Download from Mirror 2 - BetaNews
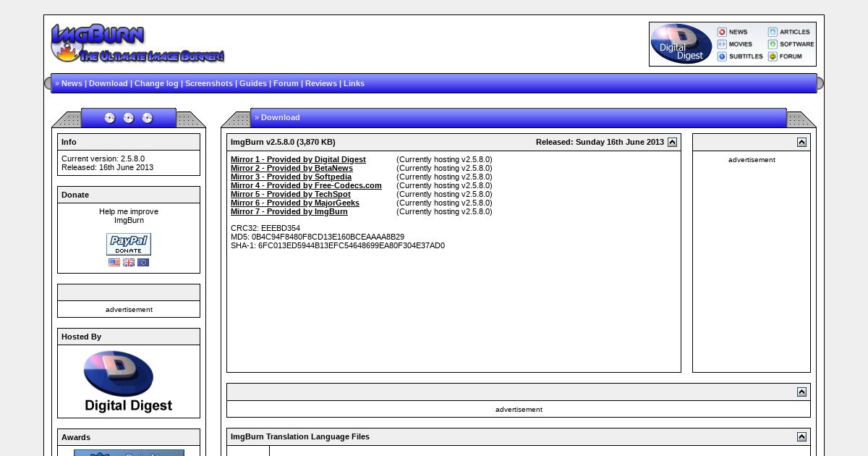Screen dimensions: 868x456 [292, 168]
